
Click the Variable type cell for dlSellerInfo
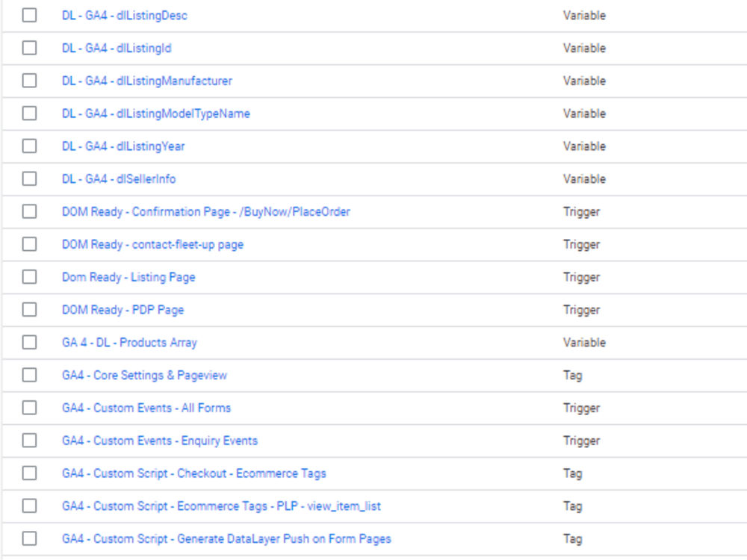(584, 179)
